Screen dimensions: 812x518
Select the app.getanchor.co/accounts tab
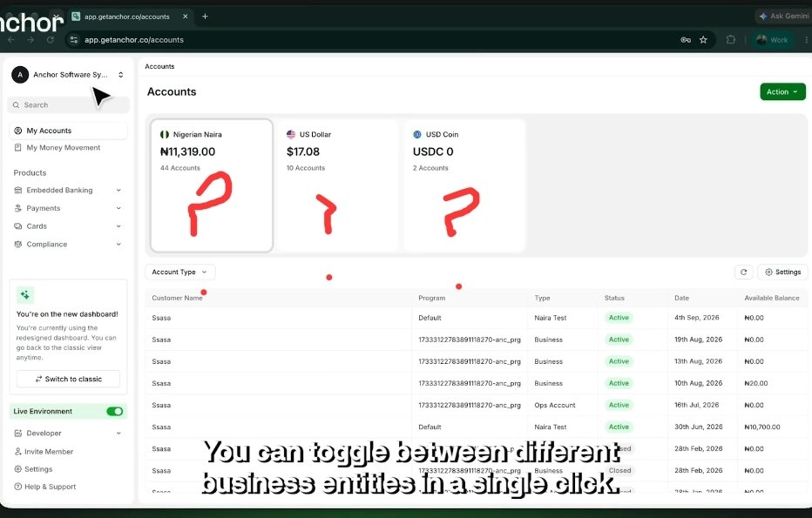[x=130, y=17]
